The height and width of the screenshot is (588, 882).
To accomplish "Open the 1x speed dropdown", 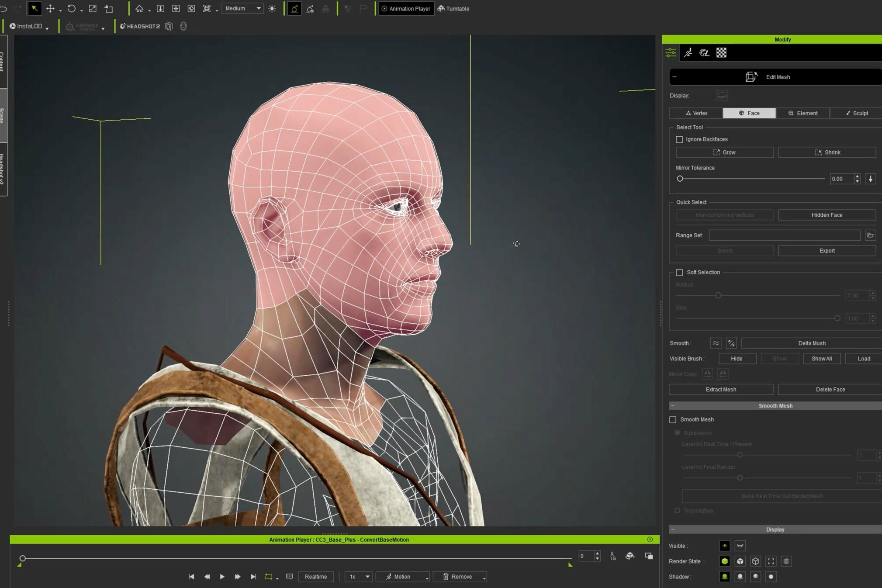I will (x=358, y=577).
